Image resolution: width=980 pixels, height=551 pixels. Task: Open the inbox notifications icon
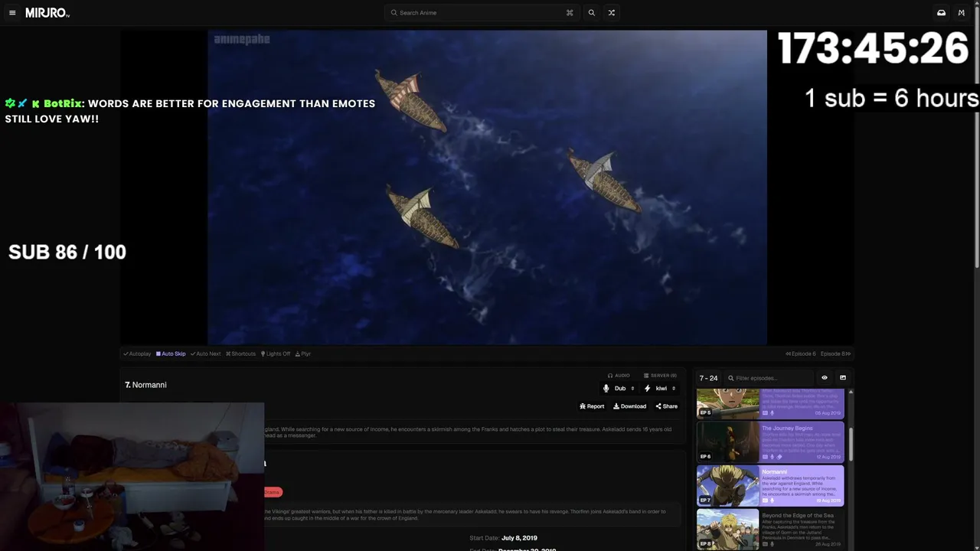click(x=941, y=13)
